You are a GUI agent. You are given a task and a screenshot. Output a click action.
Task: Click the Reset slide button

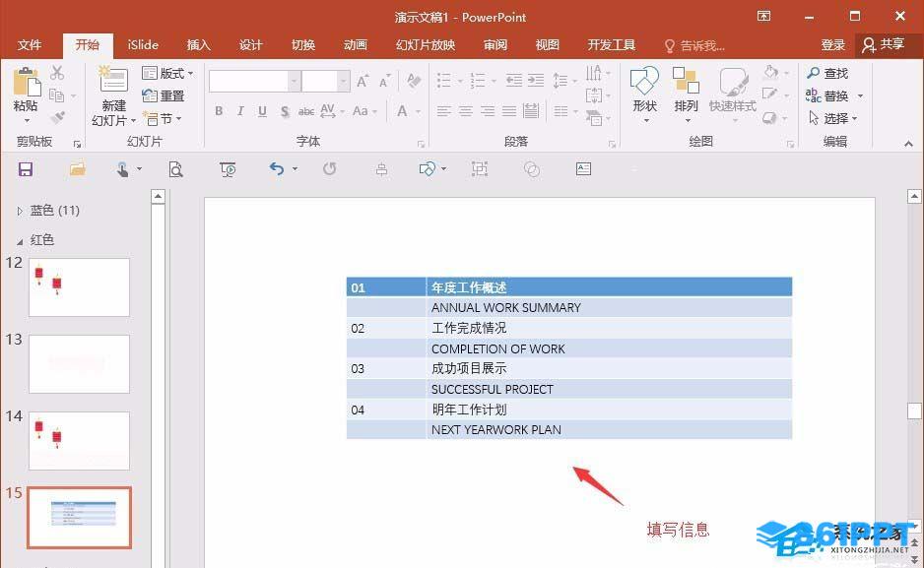164,95
